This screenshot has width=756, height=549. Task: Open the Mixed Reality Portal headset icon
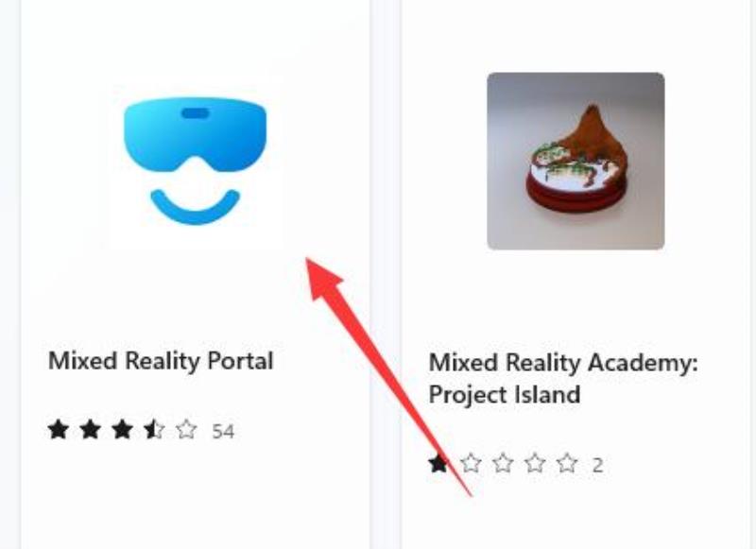pyautogui.click(x=195, y=161)
